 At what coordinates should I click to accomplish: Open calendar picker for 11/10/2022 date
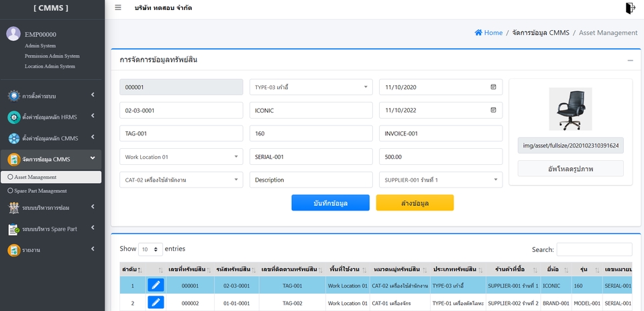point(493,110)
